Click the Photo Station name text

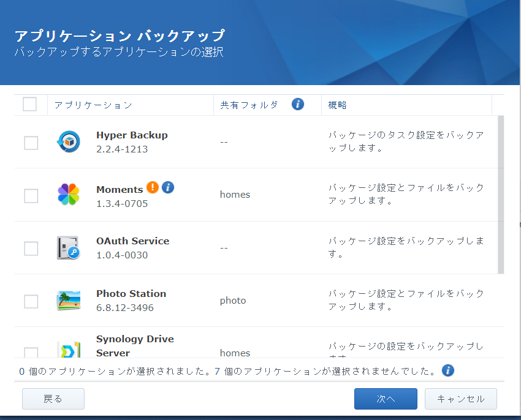[131, 294]
